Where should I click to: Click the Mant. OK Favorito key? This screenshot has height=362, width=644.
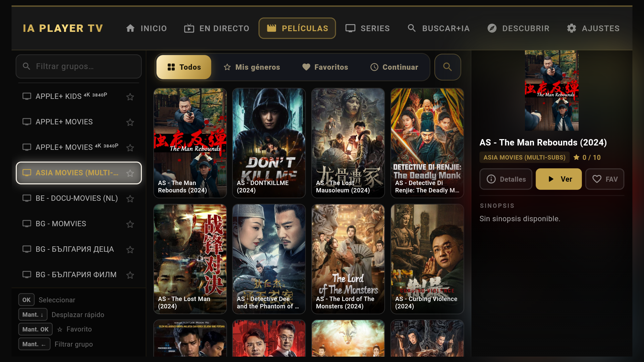36,329
